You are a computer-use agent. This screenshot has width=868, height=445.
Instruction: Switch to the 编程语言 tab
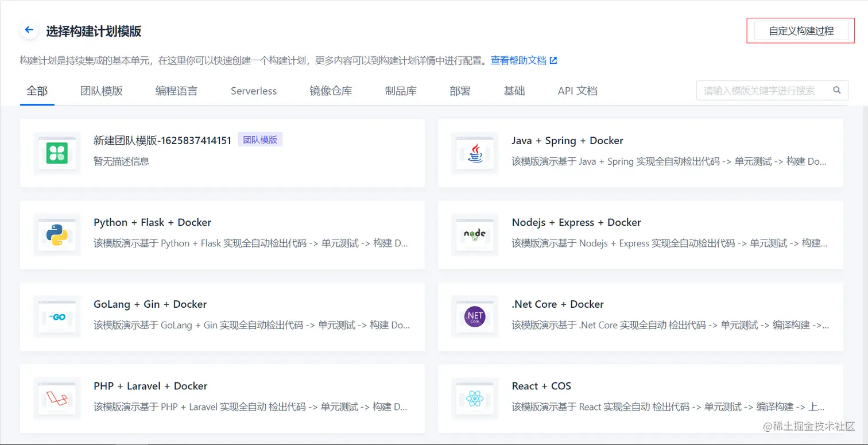tap(176, 91)
